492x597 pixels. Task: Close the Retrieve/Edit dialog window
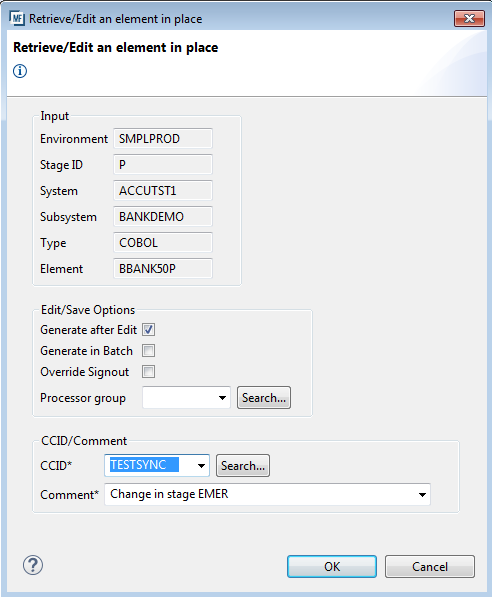click(469, 18)
